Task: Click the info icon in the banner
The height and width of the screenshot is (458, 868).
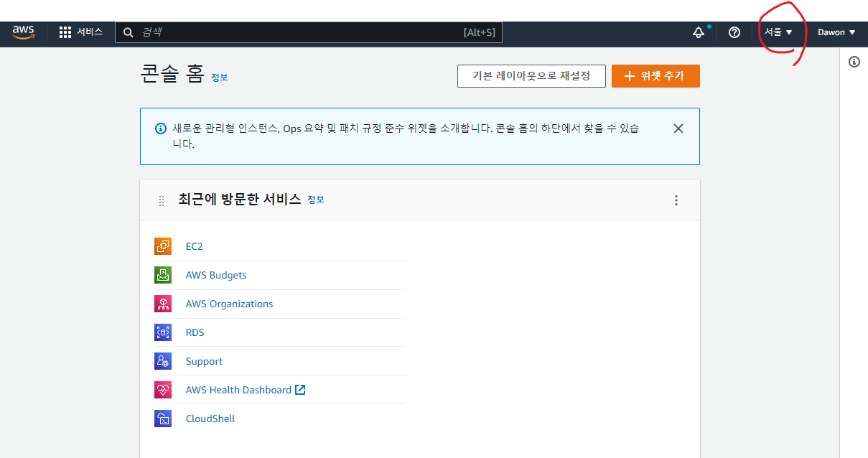Action: [x=161, y=129]
